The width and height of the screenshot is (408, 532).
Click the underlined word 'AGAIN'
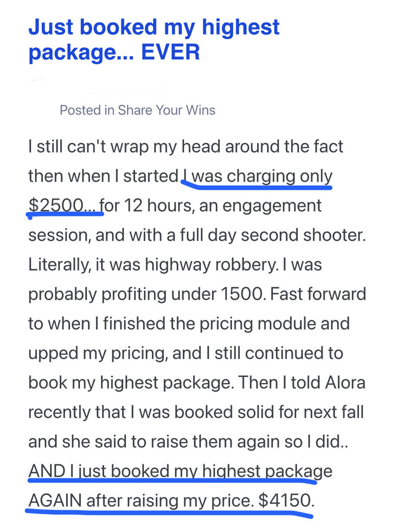tap(55, 501)
